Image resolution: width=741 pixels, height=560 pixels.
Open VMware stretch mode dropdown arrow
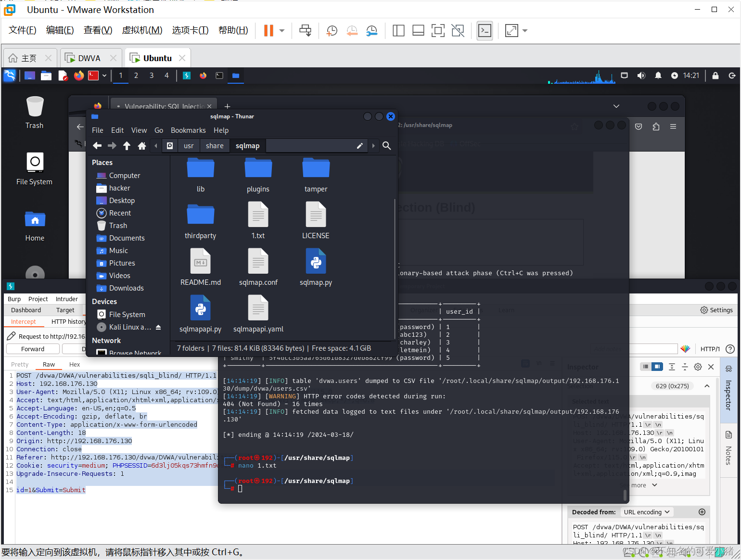(x=525, y=31)
